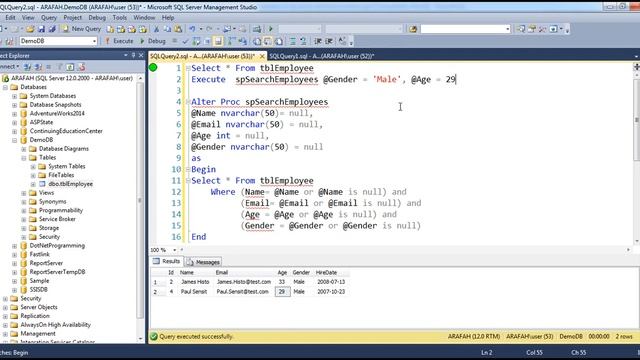Open the Project menu

tap(73, 18)
